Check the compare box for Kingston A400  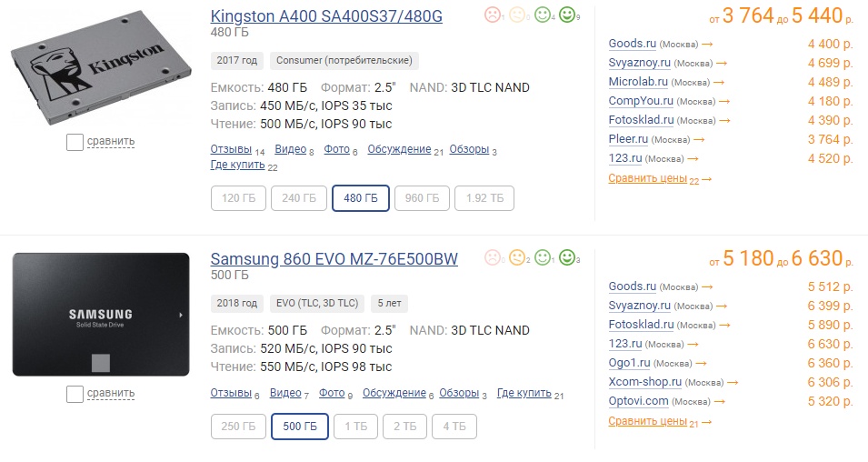(75, 142)
